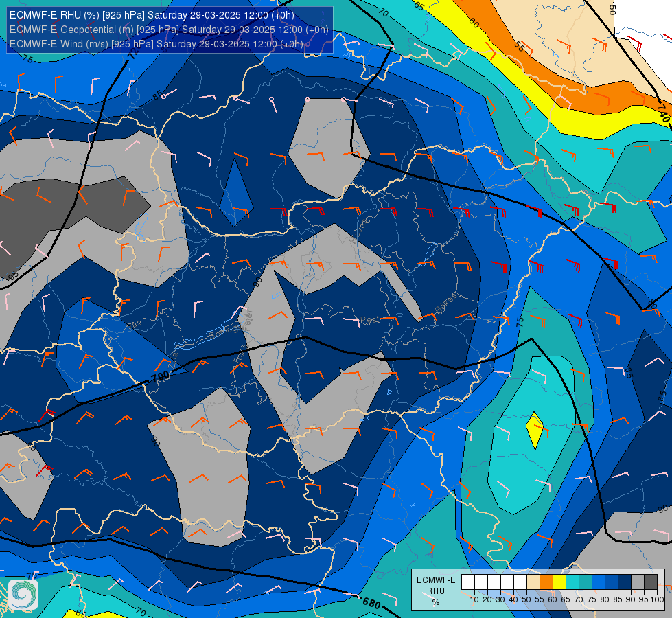Click the 'Pest' county label on the map

(370, 320)
